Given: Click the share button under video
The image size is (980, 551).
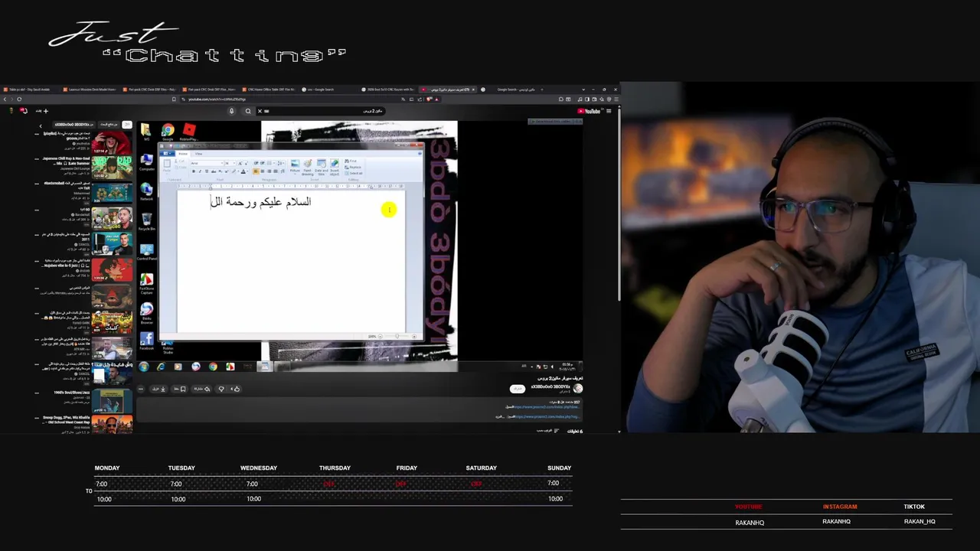Looking at the screenshot, I should (x=202, y=389).
